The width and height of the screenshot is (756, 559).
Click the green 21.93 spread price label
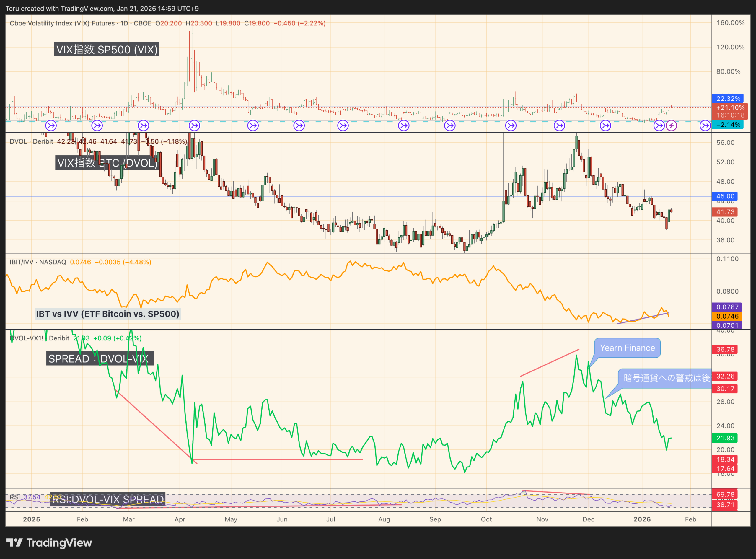[725, 438]
